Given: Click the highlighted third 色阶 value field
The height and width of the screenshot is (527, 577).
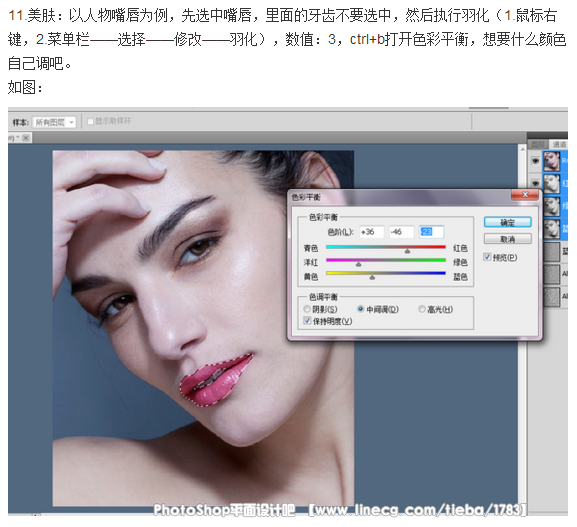Looking at the screenshot, I should (x=432, y=232).
